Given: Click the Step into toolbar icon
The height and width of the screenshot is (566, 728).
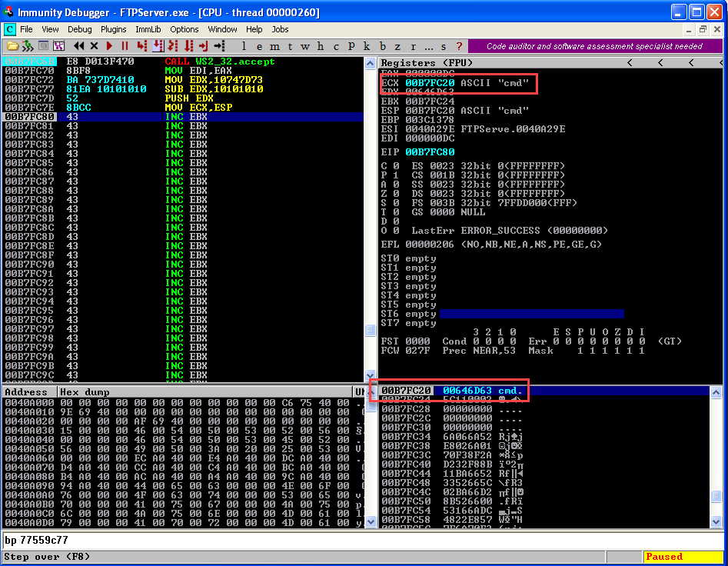Looking at the screenshot, I should (x=142, y=46).
